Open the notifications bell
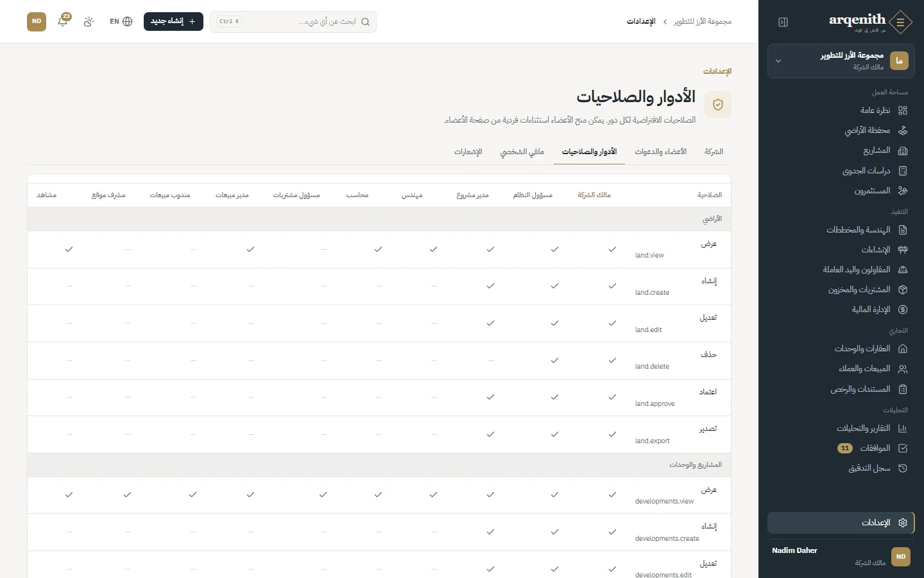The width and height of the screenshot is (924, 578). pyautogui.click(x=63, y=21)
